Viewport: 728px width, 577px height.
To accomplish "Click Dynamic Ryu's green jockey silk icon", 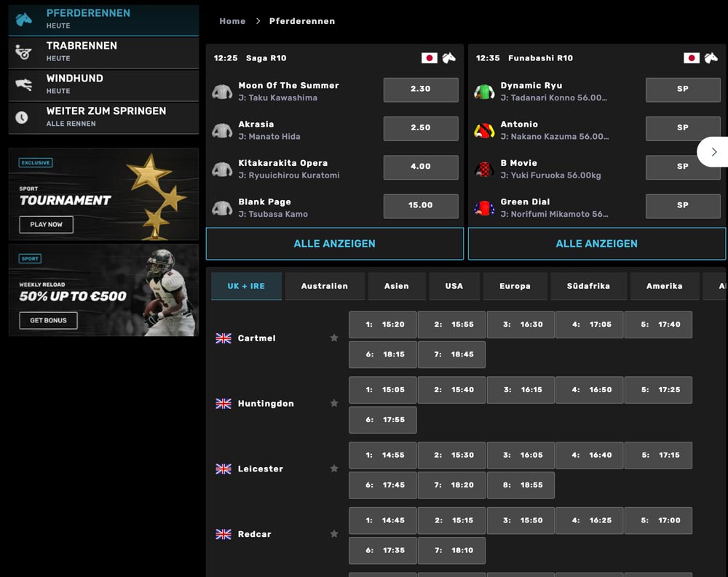I will click(x=484, y=92).
